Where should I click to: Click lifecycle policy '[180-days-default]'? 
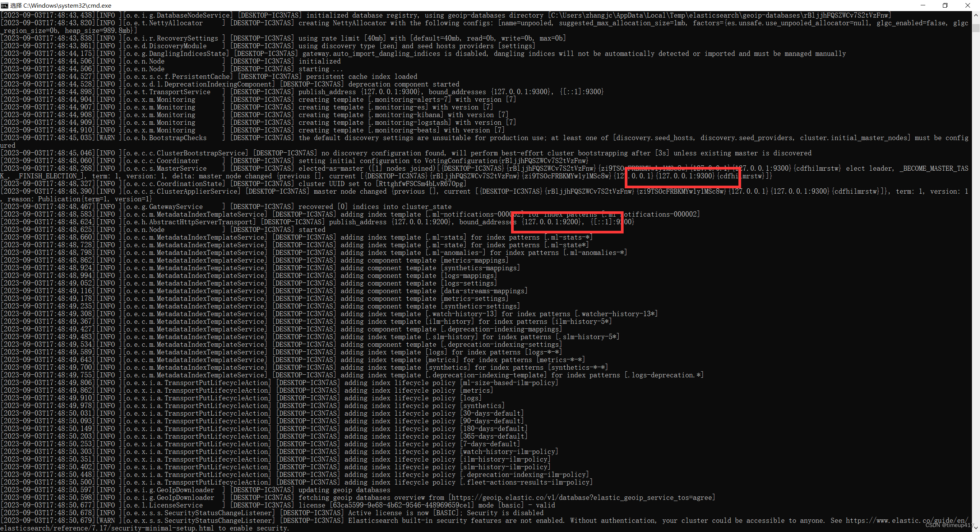494,429
